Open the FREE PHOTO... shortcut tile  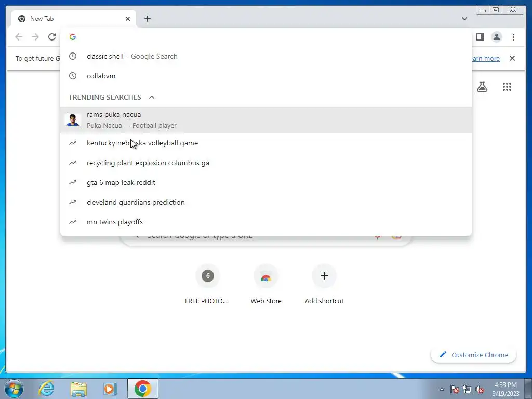click(x=207, y=284)
